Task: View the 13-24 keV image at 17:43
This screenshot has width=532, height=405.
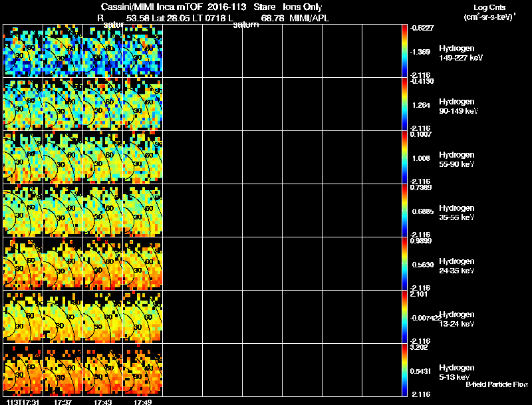Action: point(103,317)
